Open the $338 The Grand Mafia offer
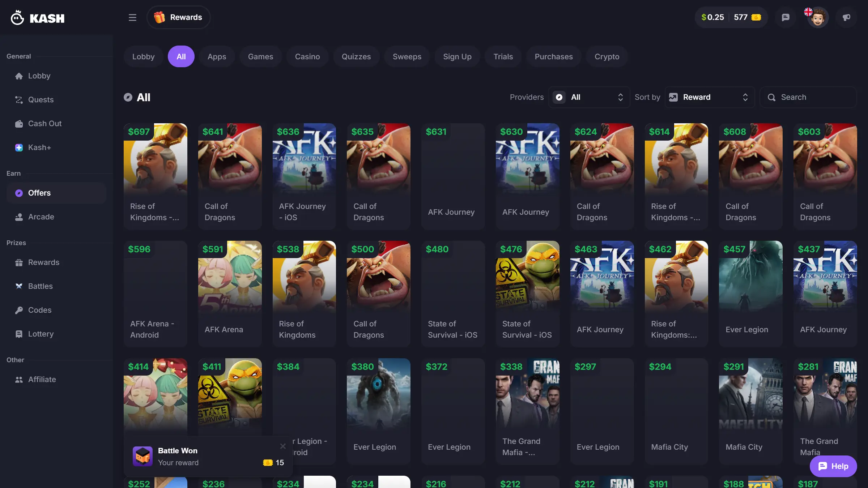The image size is (868, 488). [528, 411]
